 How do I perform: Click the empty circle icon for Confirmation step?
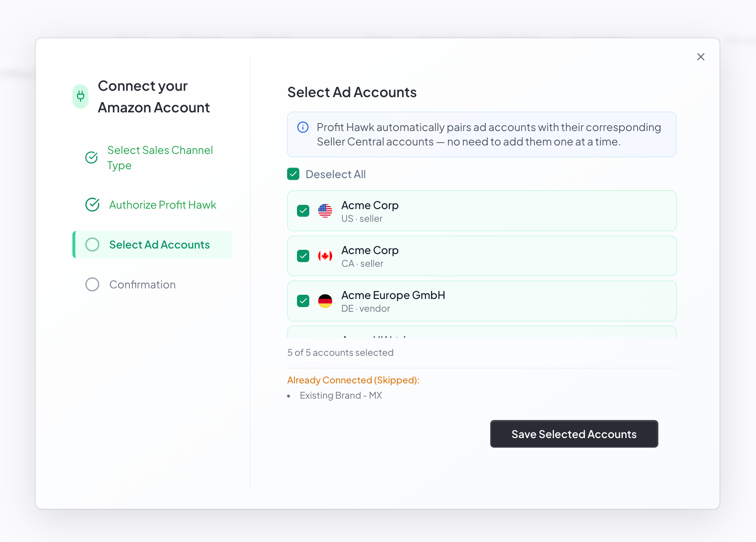point(92,285)
